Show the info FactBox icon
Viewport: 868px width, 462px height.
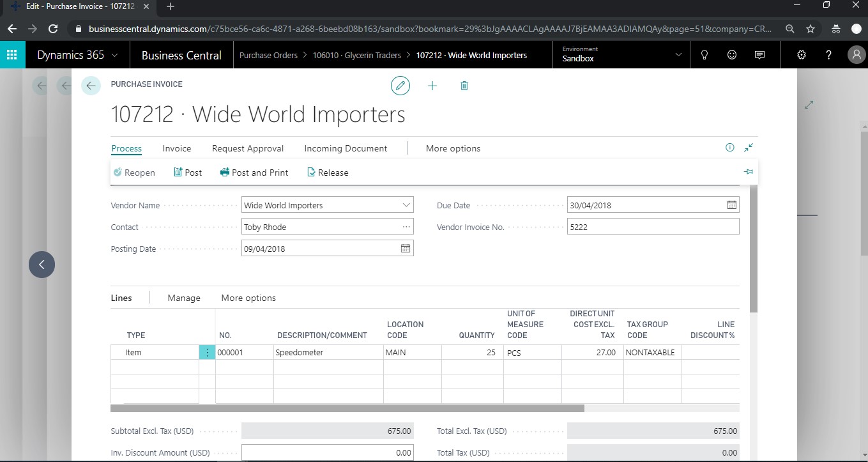click(730, 148)
